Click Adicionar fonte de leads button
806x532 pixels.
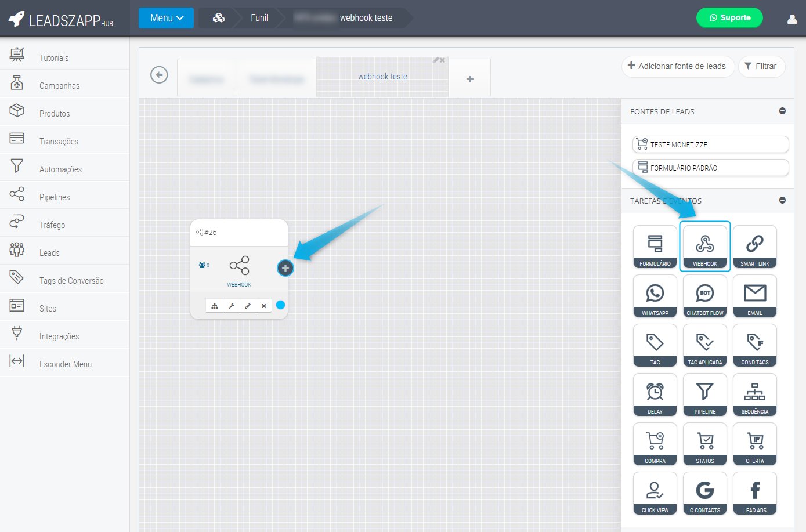pyautogui.click(x=677, y=66)
